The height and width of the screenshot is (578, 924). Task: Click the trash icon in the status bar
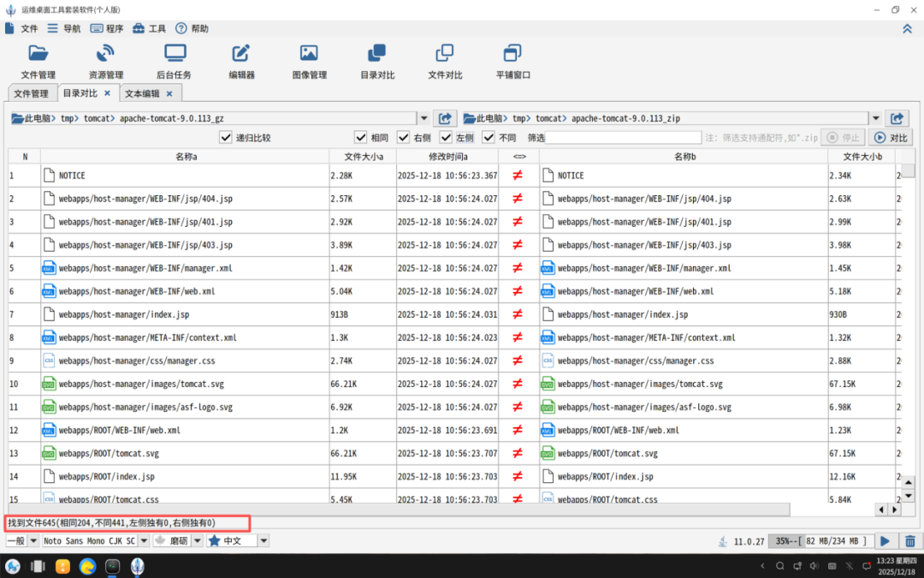[x=909, y=541]
